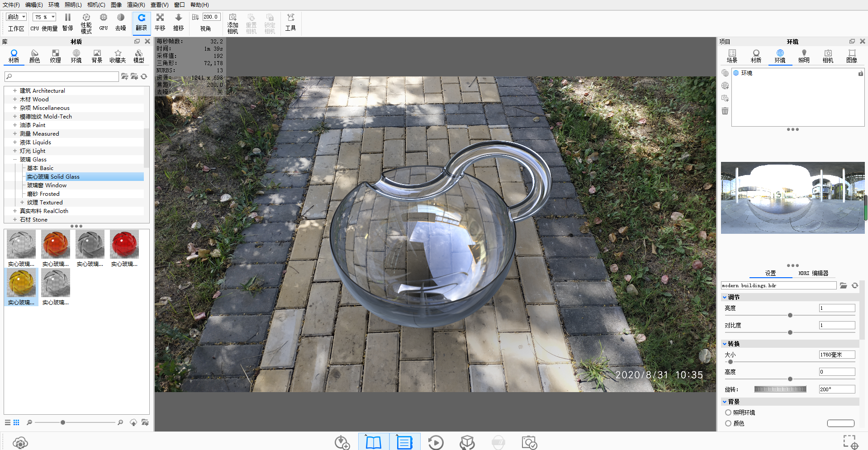The image size is (868, 450).
Task: Open the 启动 workspace dropdown
Action: tap(17, 17)
